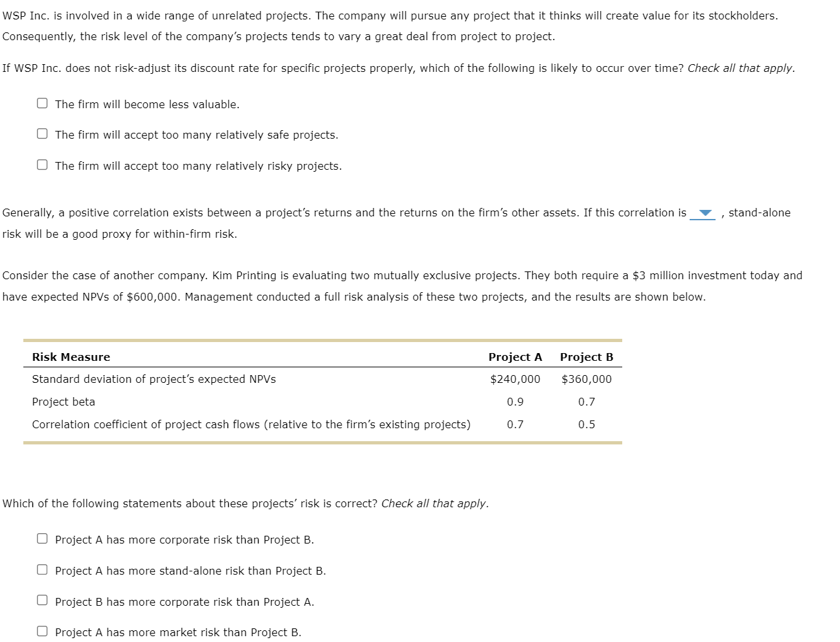Check 'The firm will accept too many relatively safe projects'
Screen dimensions: 840x642
tap(41, 132)
